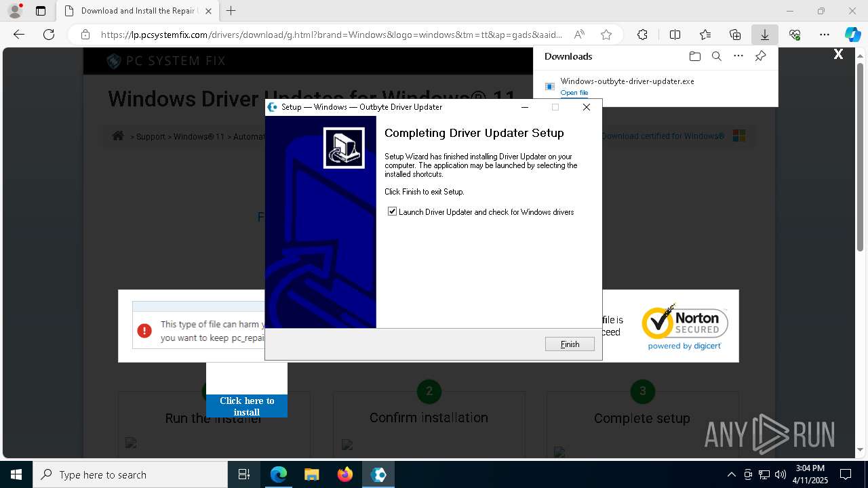
Task: Click the Home breadcrumb icon
Action: [118, 136]
